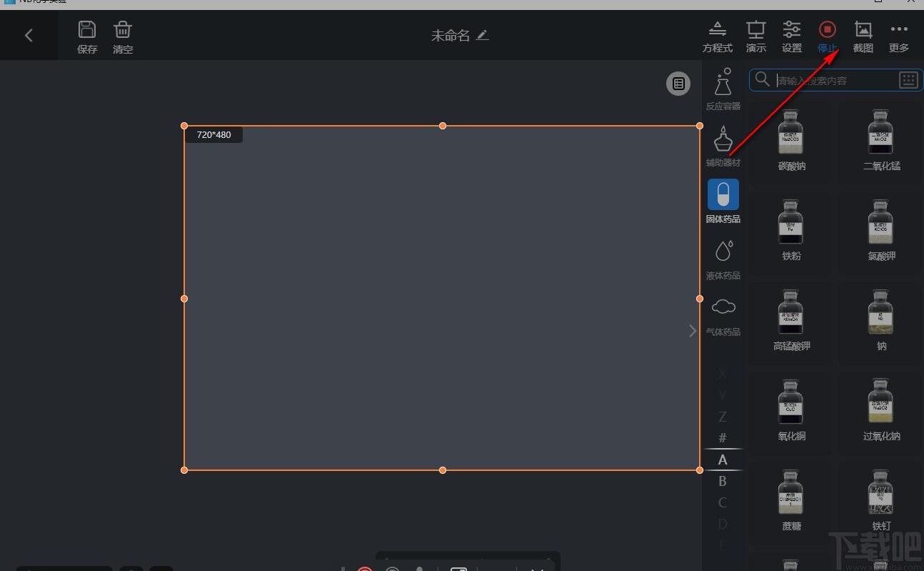The height and width of the screenshot is (571, 924).
Task: Clear the canvas with 清空
Action: 123,37
